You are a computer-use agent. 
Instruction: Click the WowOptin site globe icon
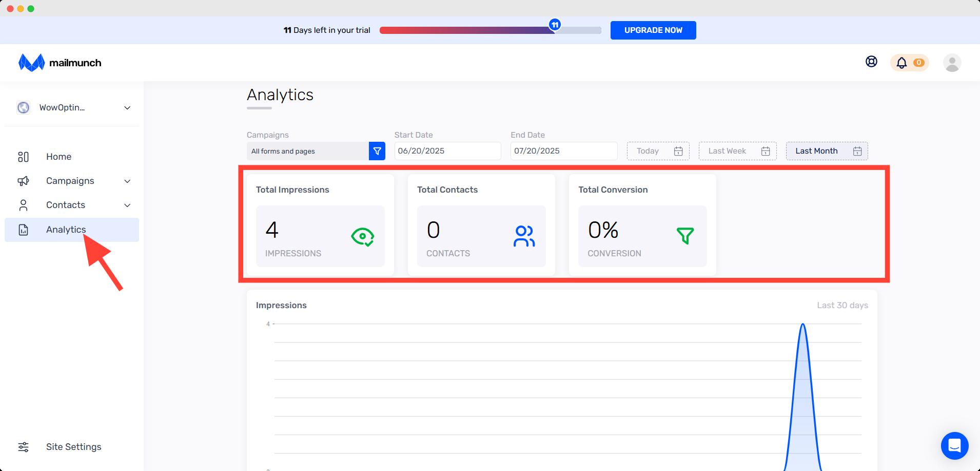coord(23,107)
